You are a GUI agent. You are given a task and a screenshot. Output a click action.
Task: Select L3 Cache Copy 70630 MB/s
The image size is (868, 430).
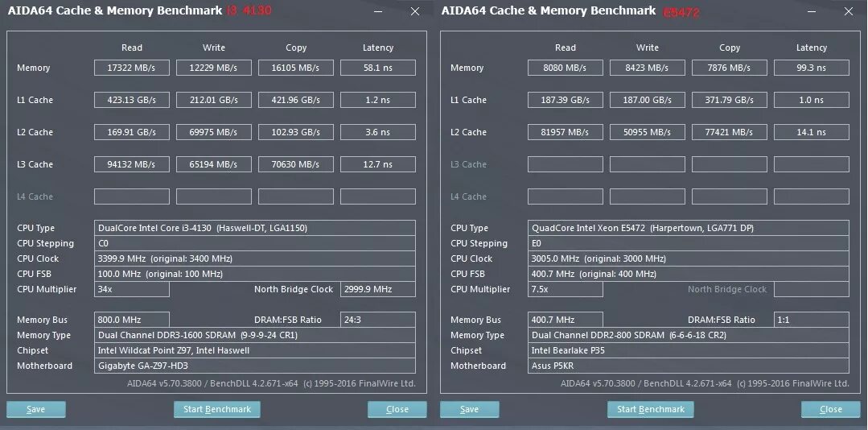pyautogui.click(x=295, y=164)
